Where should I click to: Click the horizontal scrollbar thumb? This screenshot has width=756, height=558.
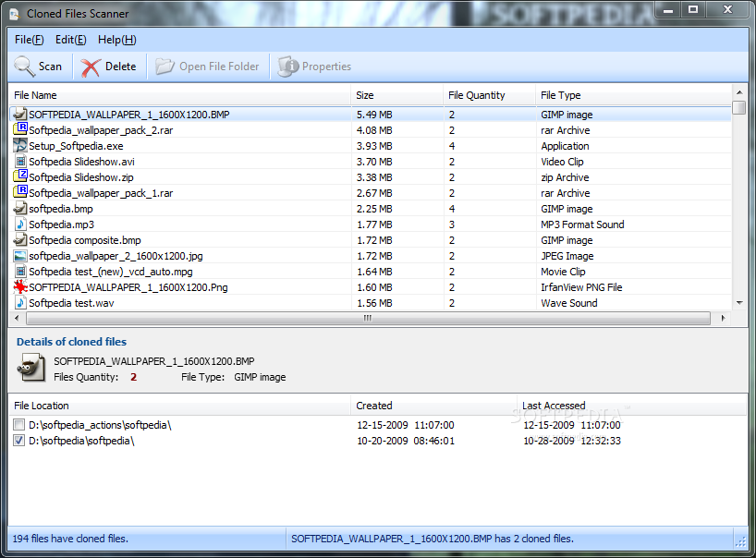coord(368,318)
